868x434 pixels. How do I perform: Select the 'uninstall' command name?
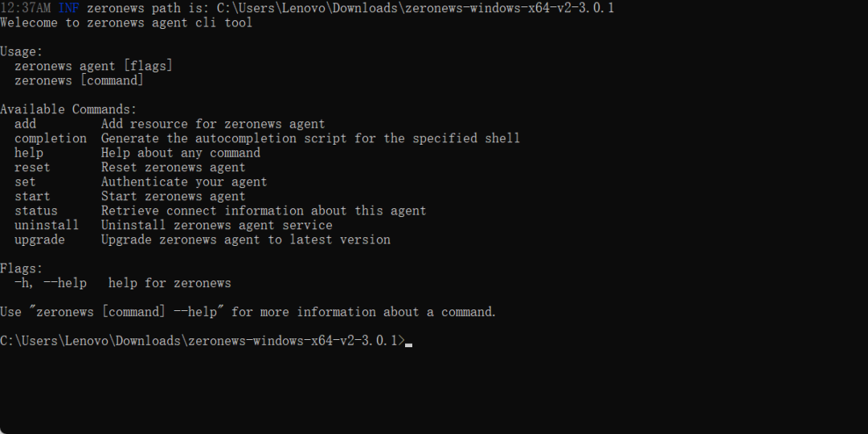(x=47, y=225)
